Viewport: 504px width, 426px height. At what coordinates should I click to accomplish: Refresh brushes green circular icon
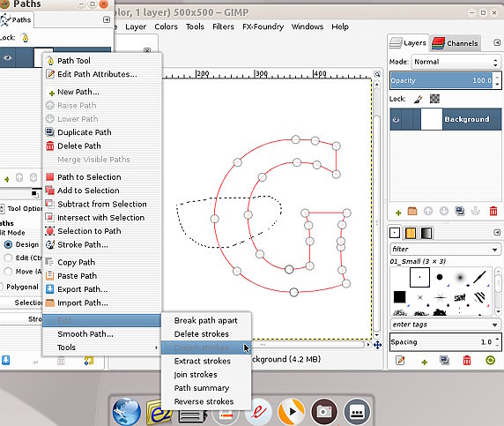[490, 360]
